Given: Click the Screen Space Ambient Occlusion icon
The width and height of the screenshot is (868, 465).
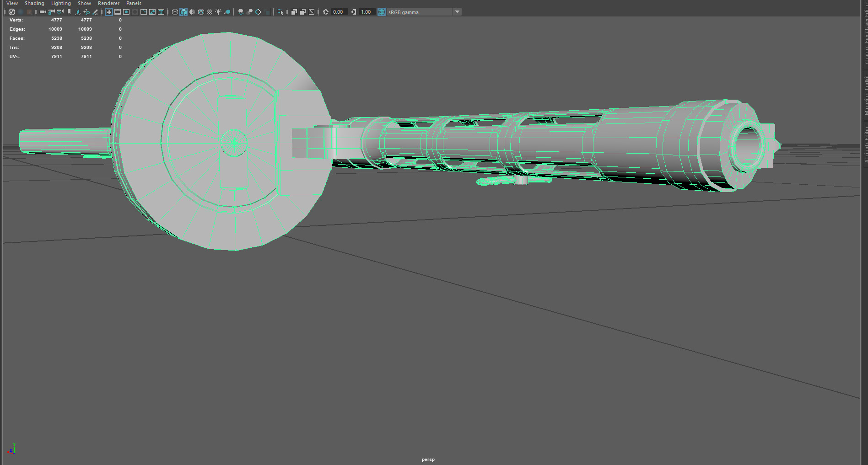Looking at the screenshot, I should point(241,12).
